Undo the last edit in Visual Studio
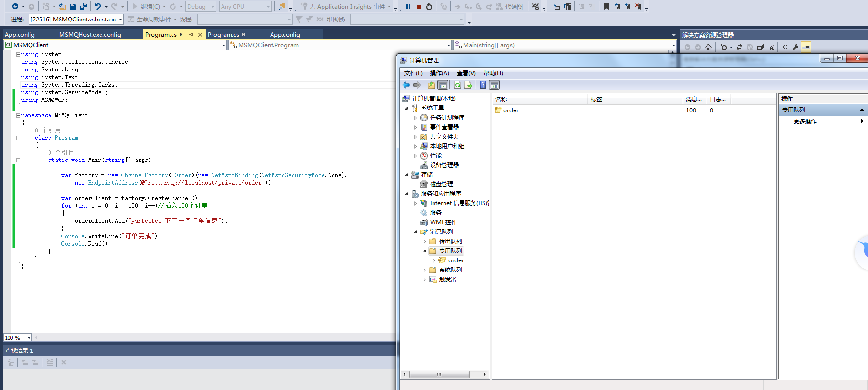 point(97,7)
